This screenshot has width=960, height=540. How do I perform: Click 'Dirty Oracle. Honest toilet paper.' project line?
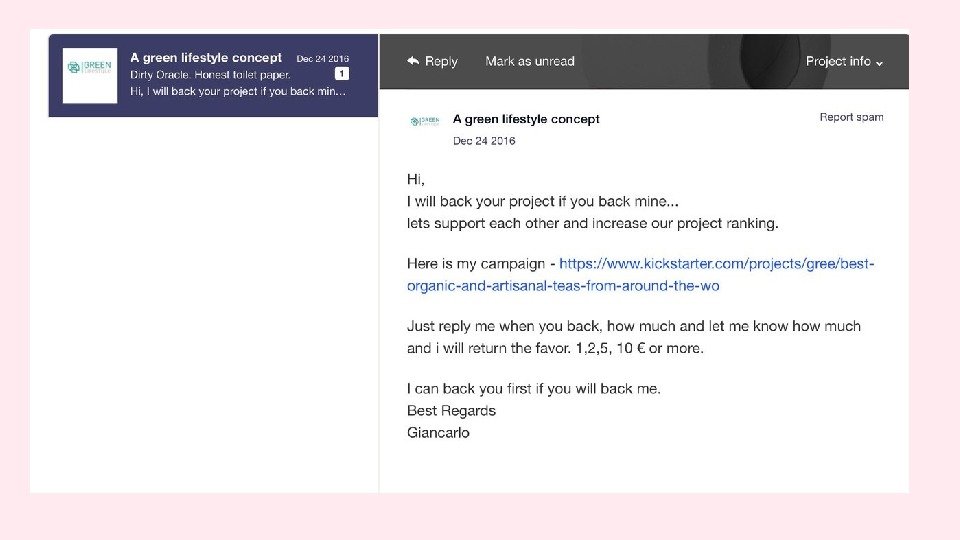(x=210, y=75)
